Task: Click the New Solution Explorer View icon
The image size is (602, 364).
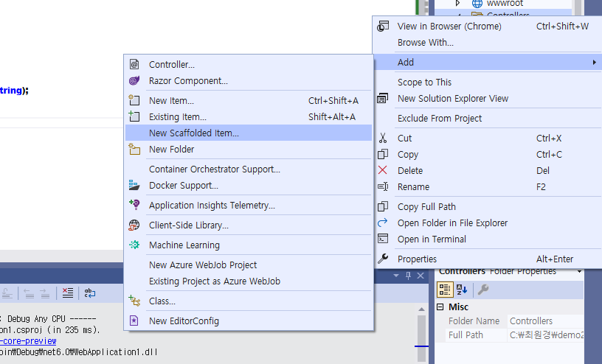Action: point(383,98)
